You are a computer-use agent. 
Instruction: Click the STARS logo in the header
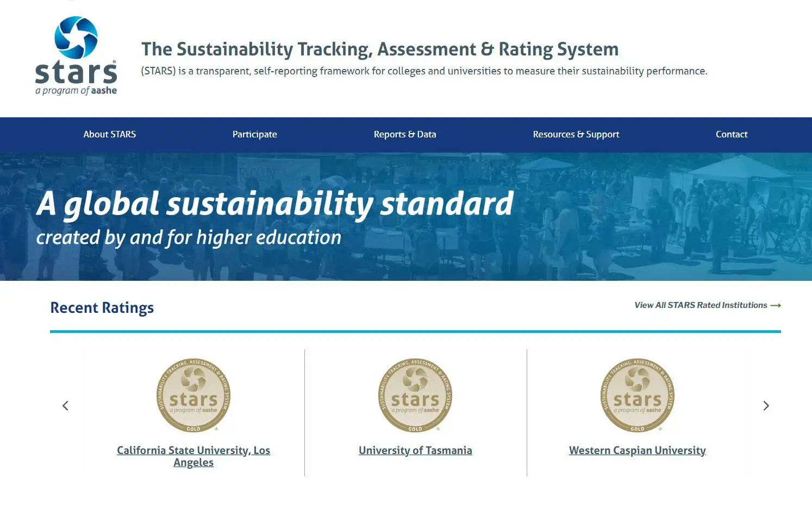tap(76, 56)
